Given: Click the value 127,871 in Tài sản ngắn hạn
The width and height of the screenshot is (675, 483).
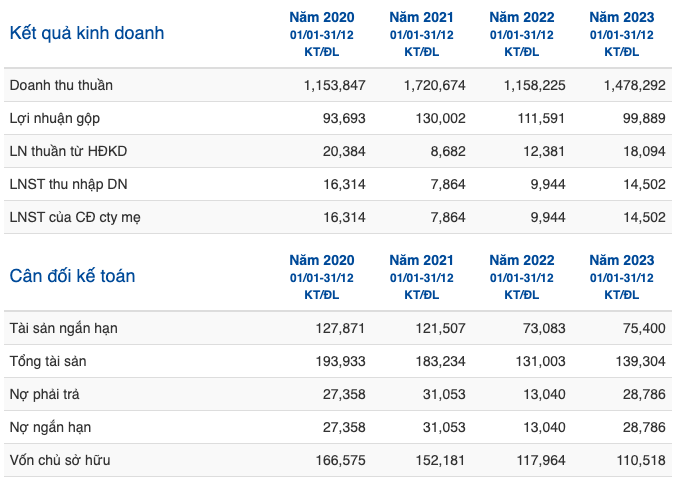Looking at the screenshot, I should [x=340, y=328].
